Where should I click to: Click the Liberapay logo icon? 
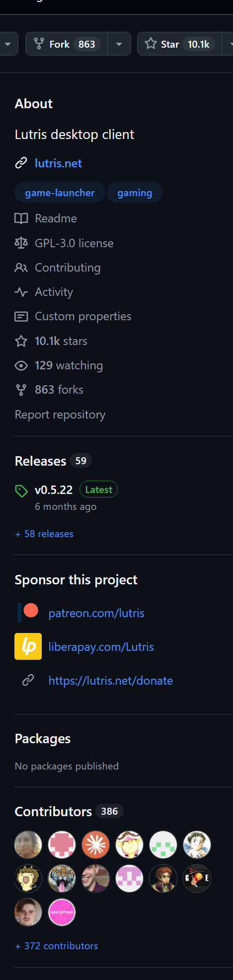[x=28, y=646]
